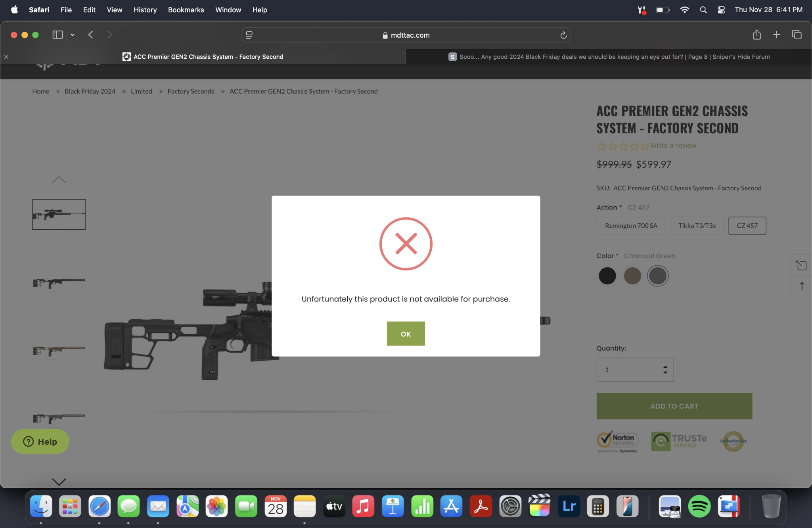This screenshot has width=812, height=528.
Task: Open Launchpad from the dock
Action: tap(70, 506)
